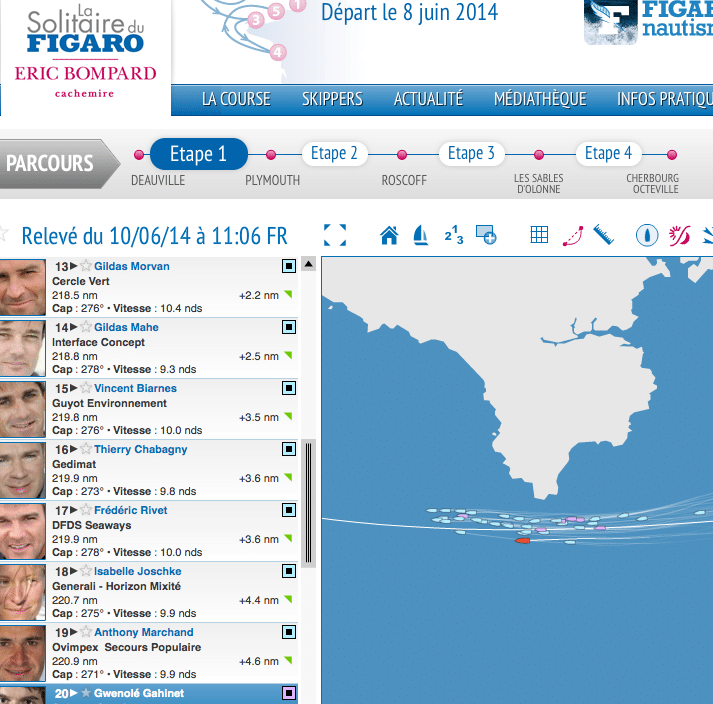
Task: Select the Etape 3 tab
Action: click(x=471, y=153)
